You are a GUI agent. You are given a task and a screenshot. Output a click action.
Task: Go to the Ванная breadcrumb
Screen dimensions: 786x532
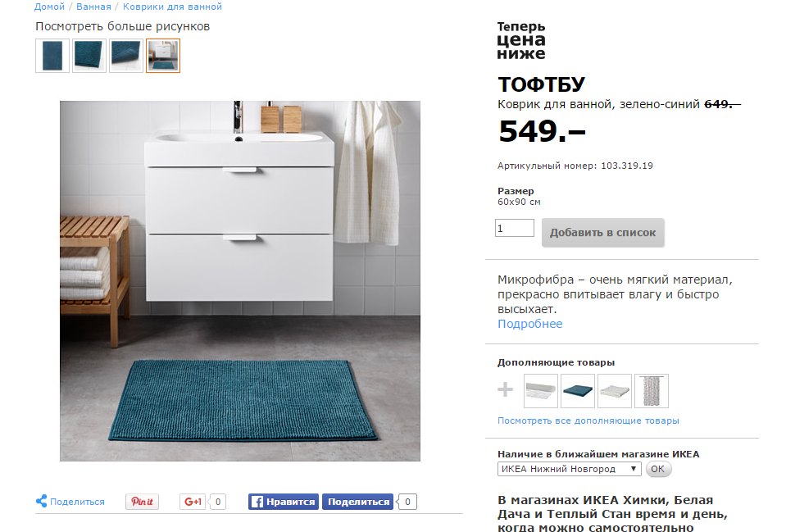tap(93, 7)
